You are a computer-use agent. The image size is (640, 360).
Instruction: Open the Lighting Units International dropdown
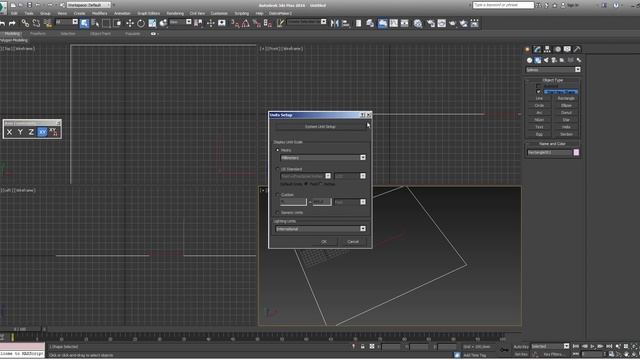coord(320,229)
